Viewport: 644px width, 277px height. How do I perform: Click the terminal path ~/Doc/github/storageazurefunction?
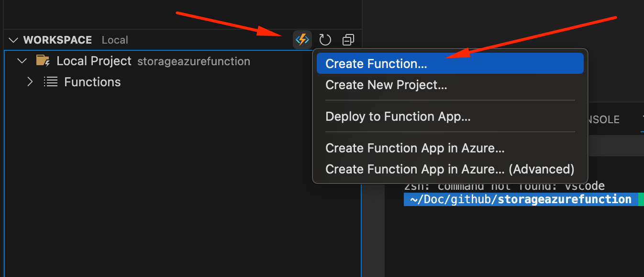(x=521, y=199)
